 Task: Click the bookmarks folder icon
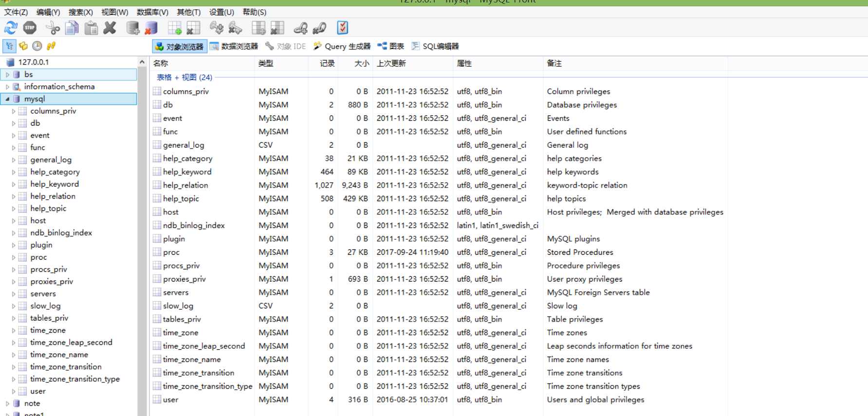(x=23, y=46)
